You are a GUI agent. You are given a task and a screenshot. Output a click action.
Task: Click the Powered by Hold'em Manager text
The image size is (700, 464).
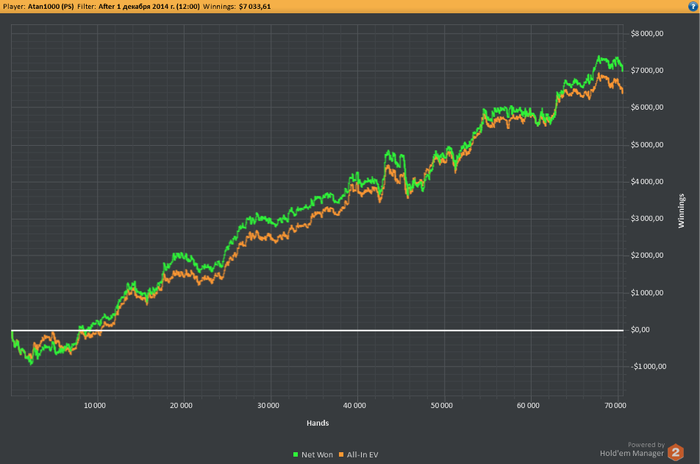(x=632, y=449)
